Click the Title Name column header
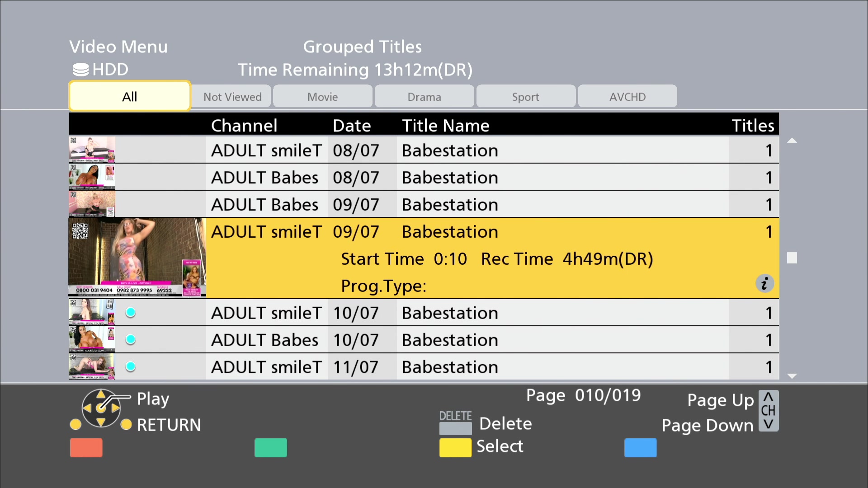The image size is (868, 488). click(446, 125)
